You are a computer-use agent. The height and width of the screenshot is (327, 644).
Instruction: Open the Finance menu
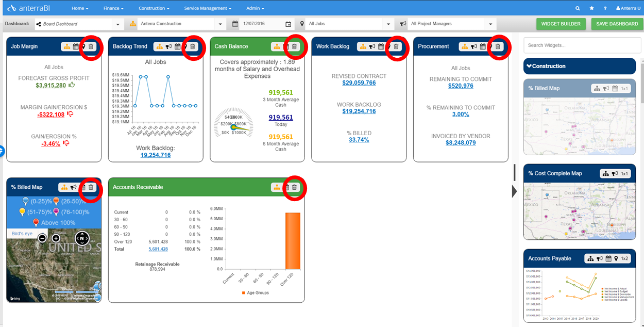(x=113, y=8)
